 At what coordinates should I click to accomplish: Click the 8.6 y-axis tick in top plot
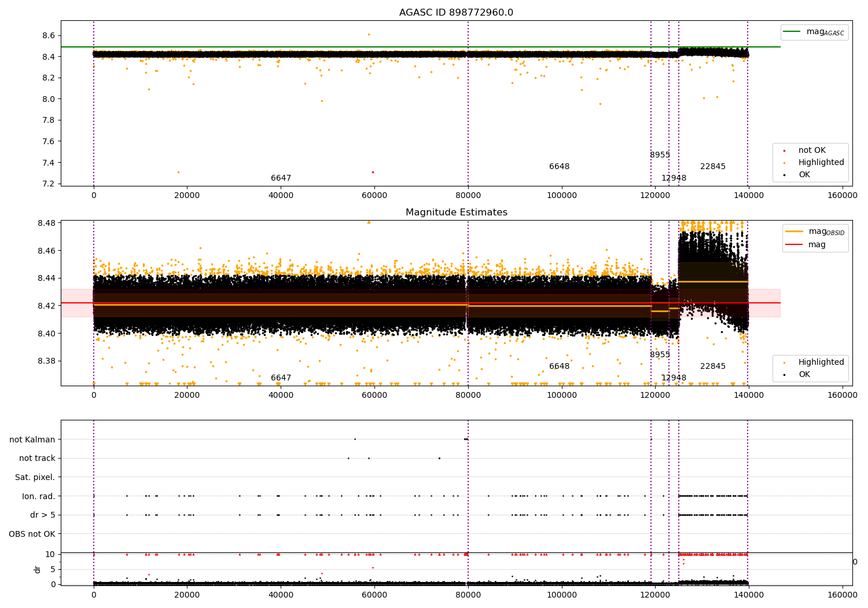[49, 35]
